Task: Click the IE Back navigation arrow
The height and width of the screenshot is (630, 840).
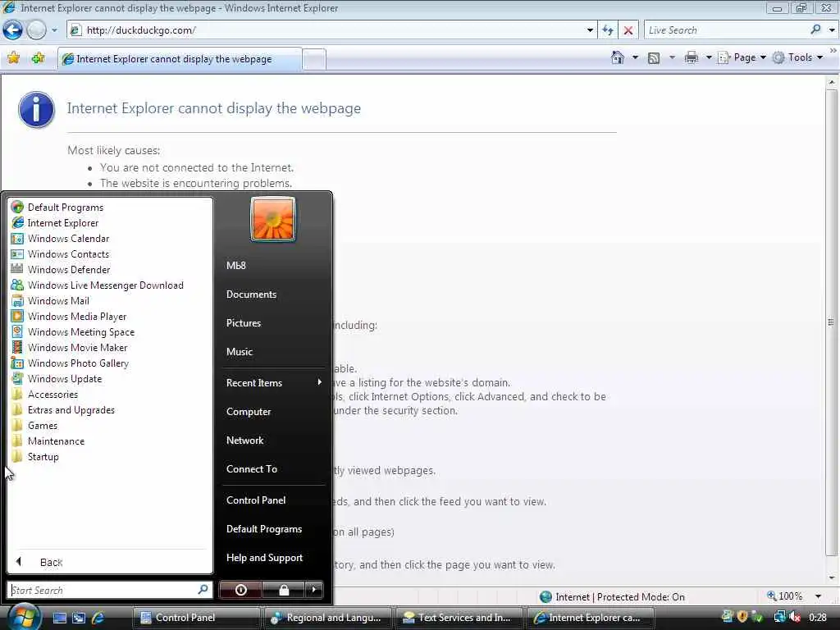Action: 13,30
